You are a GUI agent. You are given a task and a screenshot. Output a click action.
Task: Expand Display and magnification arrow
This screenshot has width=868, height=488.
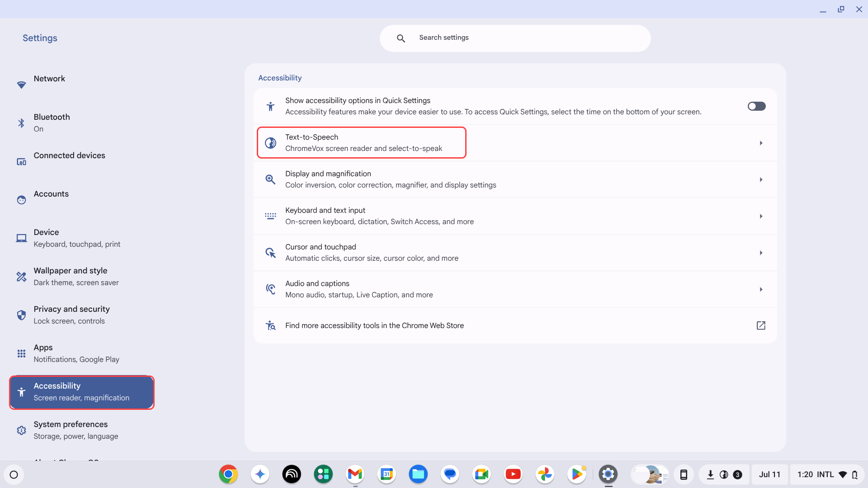pyautogui.click(x=761, y=179)
